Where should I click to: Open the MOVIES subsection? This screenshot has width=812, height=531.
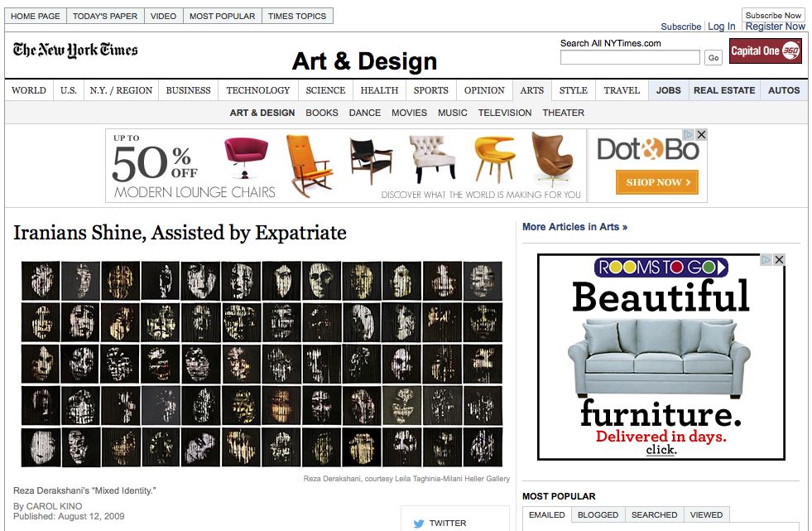(x=409, y=113)
